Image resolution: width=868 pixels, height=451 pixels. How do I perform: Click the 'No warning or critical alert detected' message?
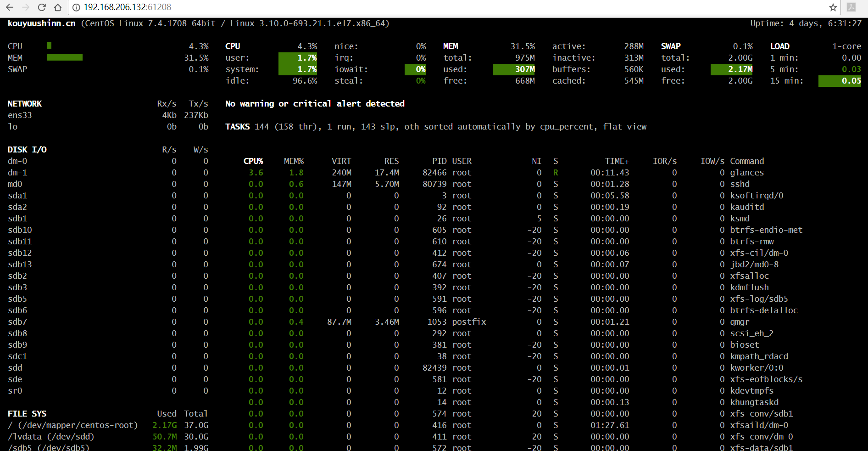point(315,104)
